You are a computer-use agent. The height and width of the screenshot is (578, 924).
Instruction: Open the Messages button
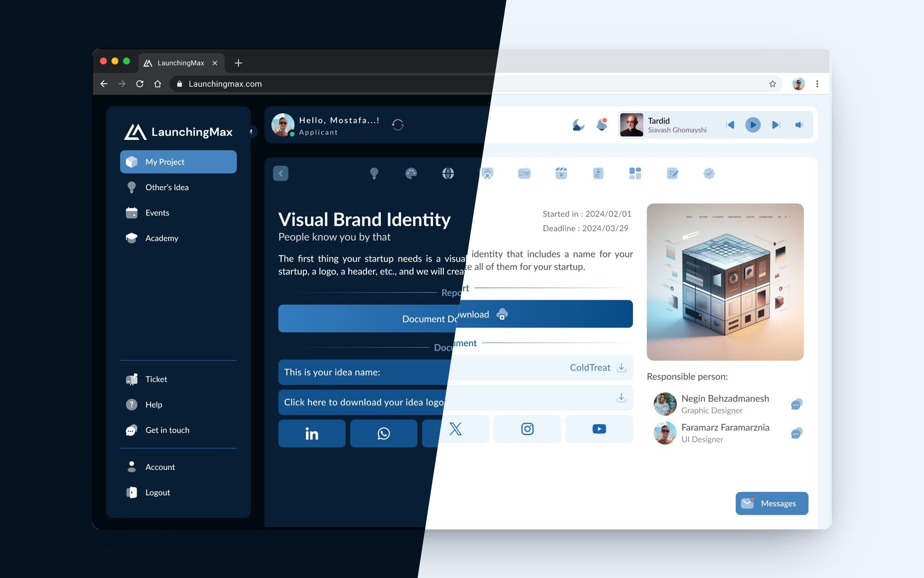coord(772,503)
